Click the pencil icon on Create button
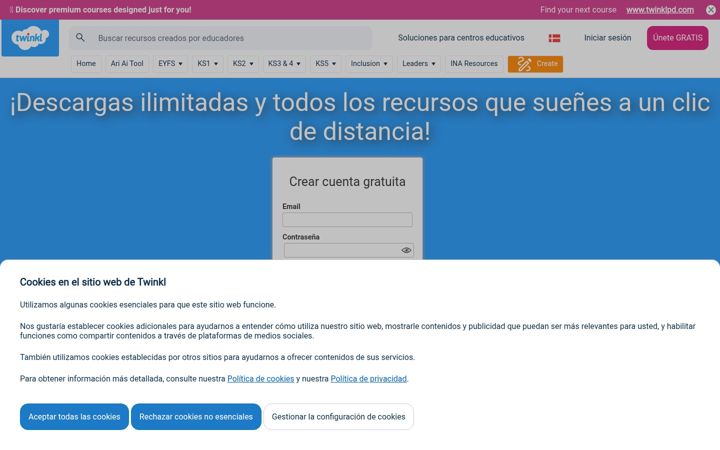 point(524,64)
